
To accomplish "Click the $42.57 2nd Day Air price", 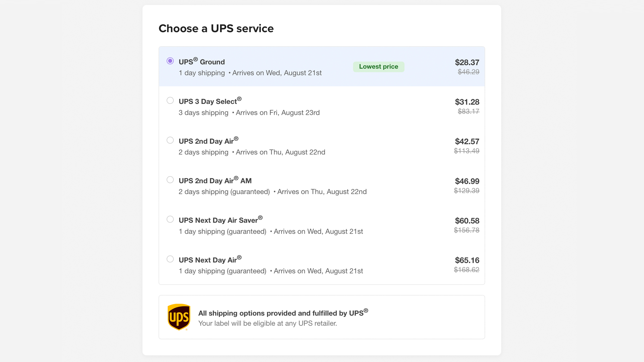I will [467, 141].
